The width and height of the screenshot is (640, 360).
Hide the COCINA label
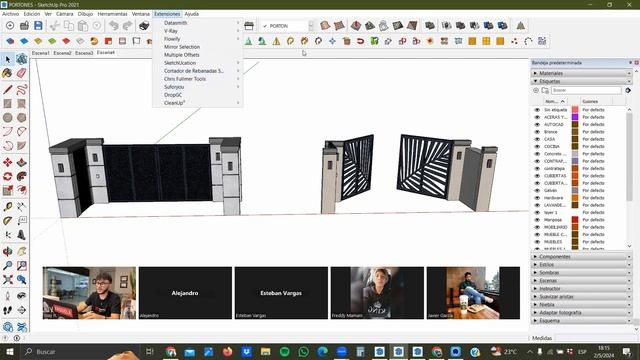click(x=537, y=147)
